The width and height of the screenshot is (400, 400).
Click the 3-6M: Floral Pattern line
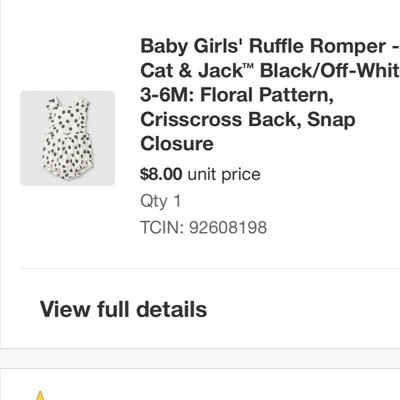pyautogui.click(x=237, y=95)
